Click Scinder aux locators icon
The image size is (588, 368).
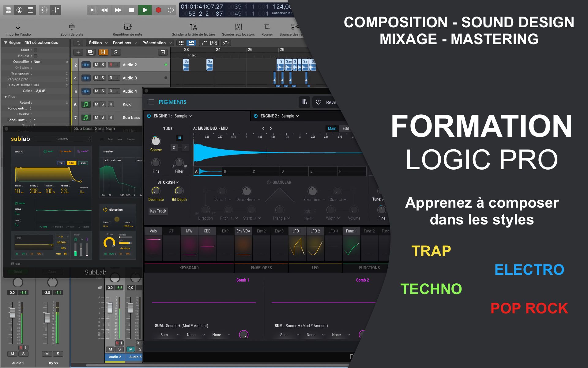[238, 27]
